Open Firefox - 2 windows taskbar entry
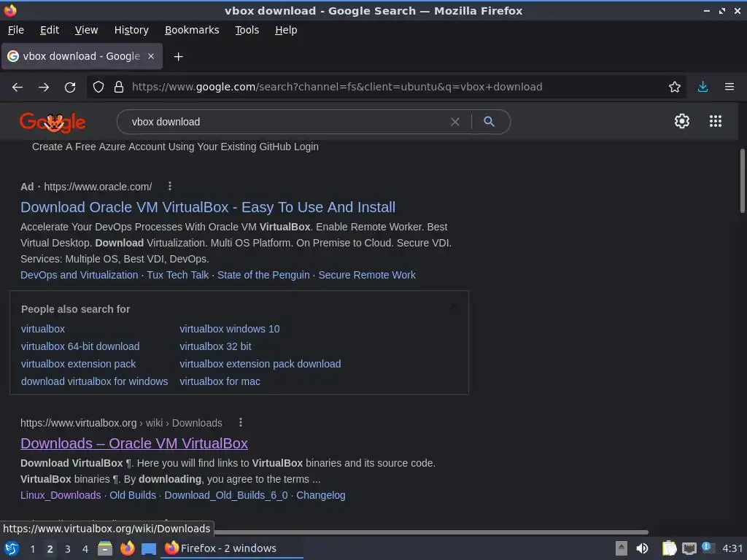Viewport: 747px width, 560px height. tap(233, 548)
